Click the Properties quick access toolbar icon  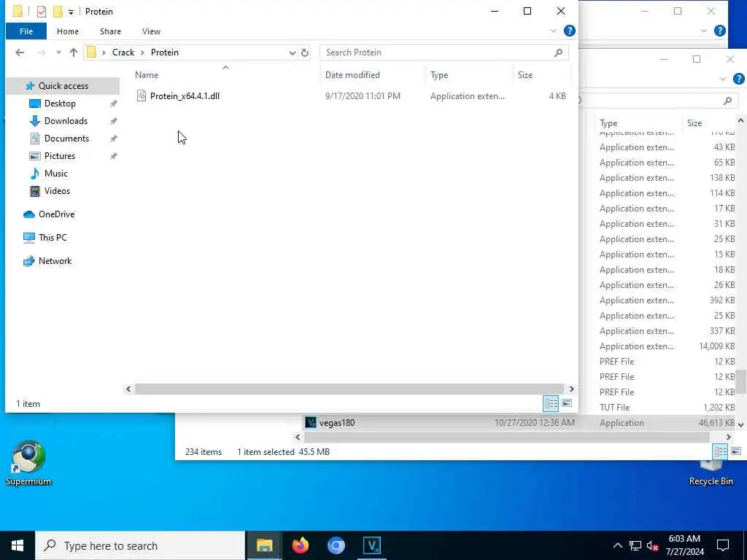[x=42, y=12]
